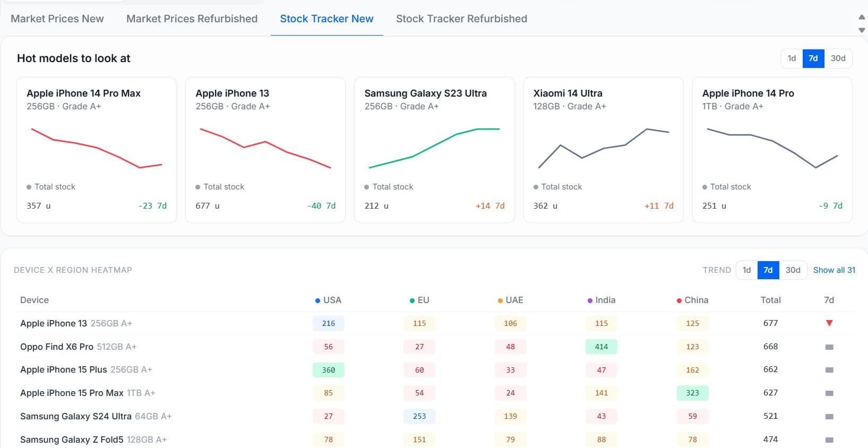Click the USA column header
This screenshot has width=868, height=448.
(328, 300)
